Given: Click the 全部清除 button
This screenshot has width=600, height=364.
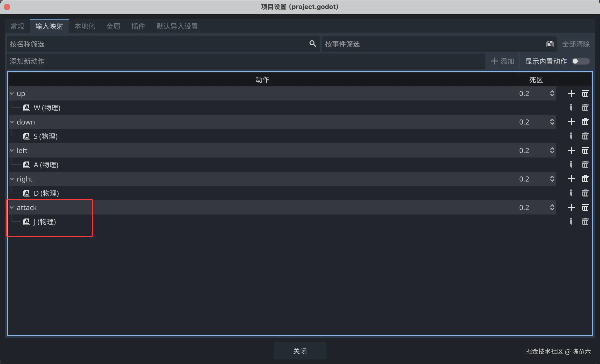Looking at the screenshot, I should [576, 44].
